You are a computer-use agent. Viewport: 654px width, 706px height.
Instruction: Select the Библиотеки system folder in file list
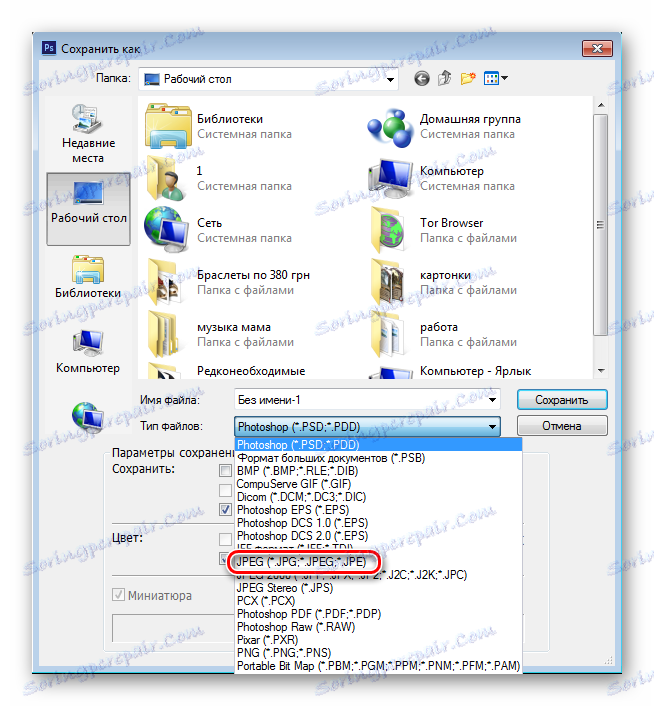pos(218,127)
